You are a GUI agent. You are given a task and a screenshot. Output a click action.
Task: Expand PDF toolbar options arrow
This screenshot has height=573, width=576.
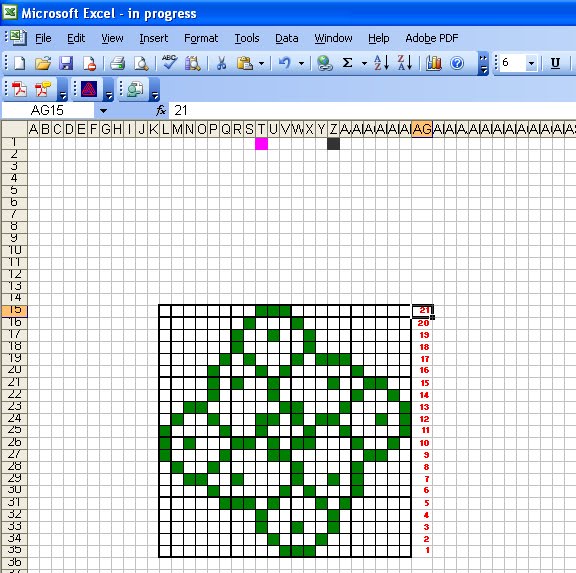(63, 90)
